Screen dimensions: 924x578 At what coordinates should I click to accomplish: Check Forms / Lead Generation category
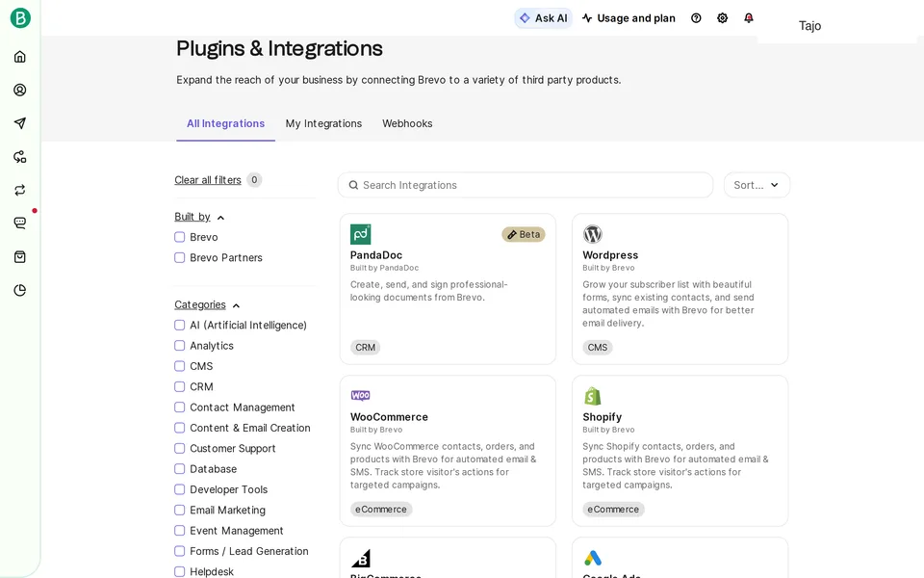[x=180, y=551]
